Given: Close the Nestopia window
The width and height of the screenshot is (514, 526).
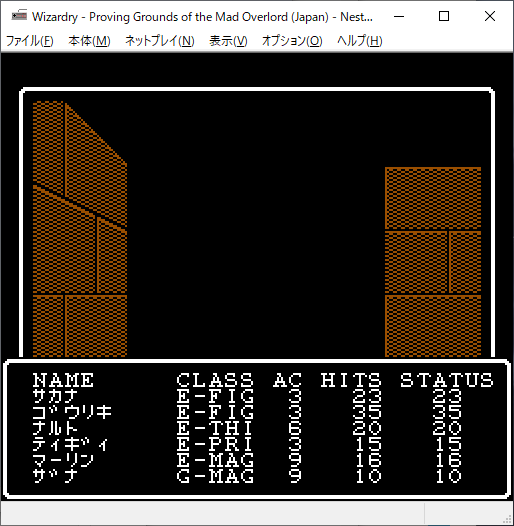Looking at the screenshot, I should tap(490, 16).
